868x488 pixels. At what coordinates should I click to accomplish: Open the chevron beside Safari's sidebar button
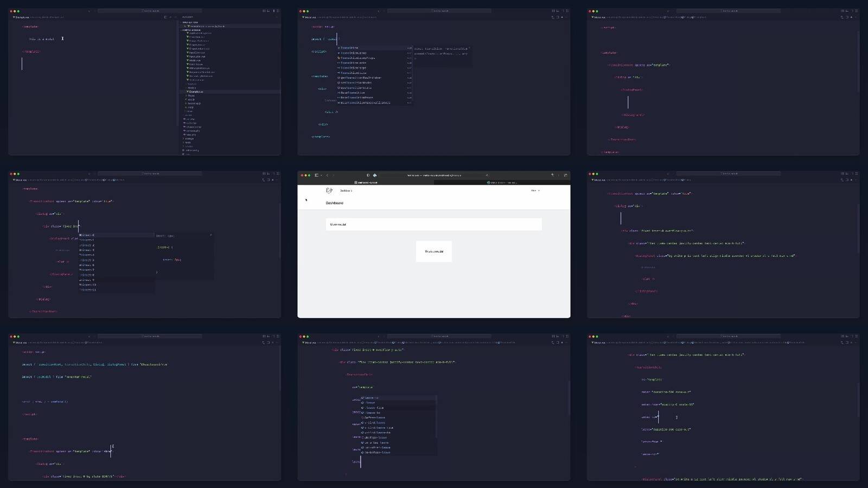coord(321,175)
